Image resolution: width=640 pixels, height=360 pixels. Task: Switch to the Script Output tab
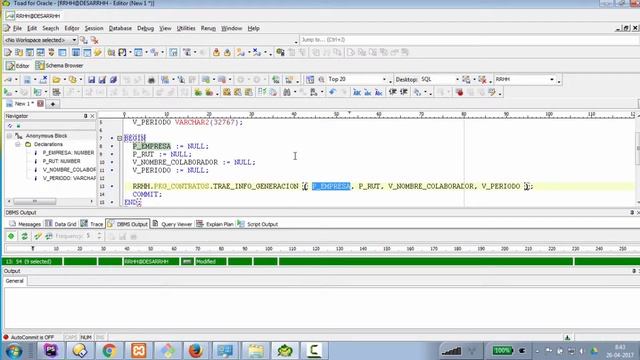coord(258,224)
